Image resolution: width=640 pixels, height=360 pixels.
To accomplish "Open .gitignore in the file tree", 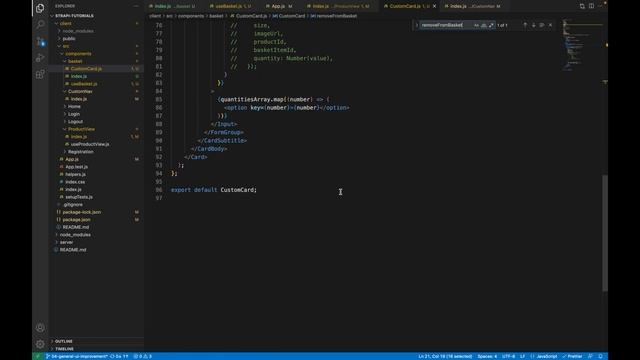I will click(73, 204).
